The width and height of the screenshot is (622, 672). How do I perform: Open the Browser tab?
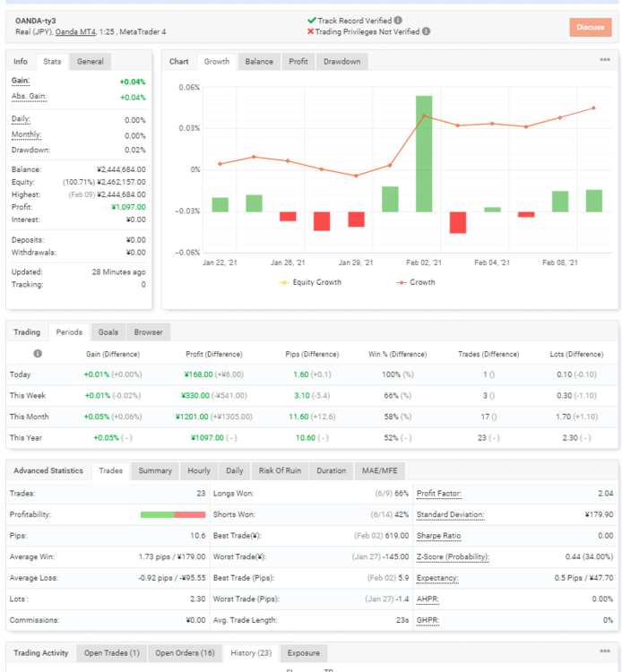(148, 332)
